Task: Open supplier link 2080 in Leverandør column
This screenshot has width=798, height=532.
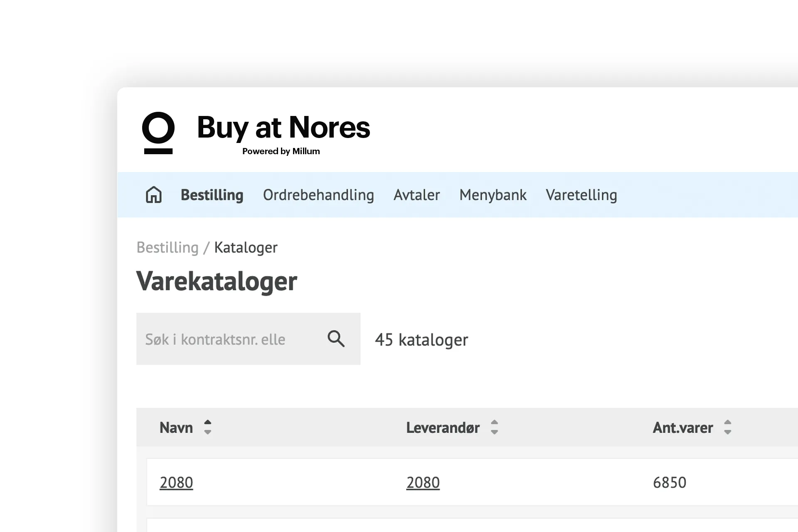Action: tap(423, 482)
